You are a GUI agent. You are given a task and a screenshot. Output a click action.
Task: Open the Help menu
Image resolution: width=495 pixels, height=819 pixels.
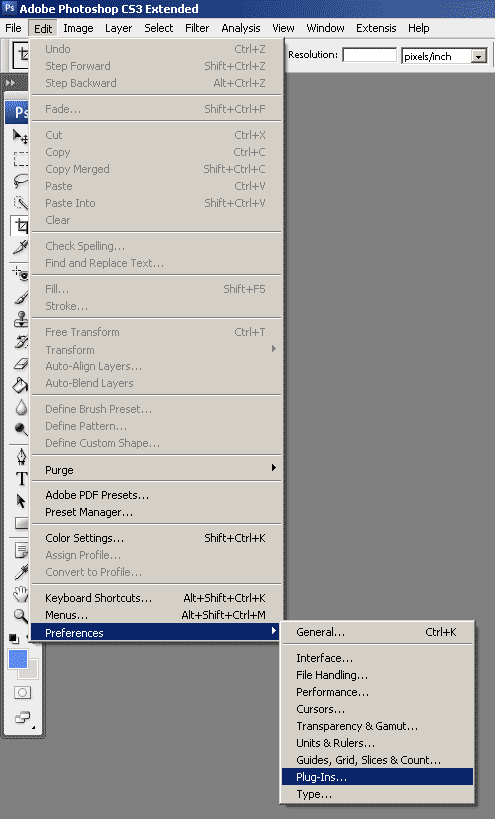419,28
